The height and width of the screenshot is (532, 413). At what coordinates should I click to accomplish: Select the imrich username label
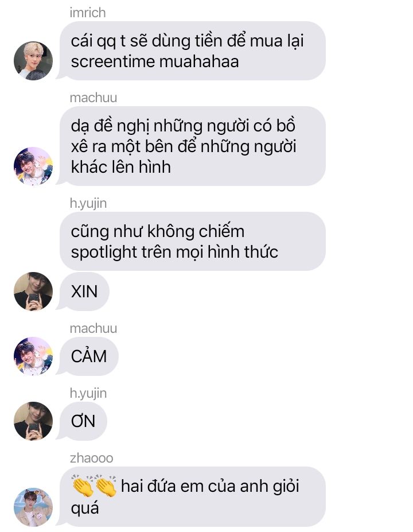[88, 13]
